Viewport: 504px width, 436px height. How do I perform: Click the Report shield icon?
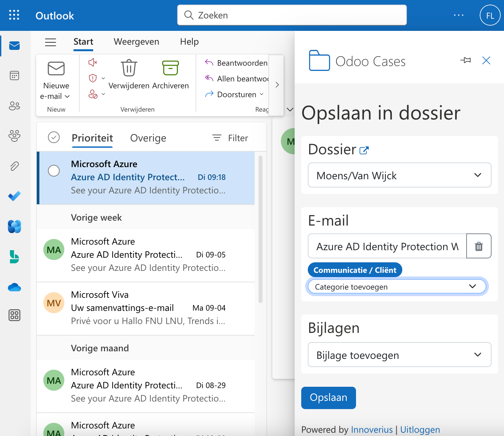pos(93,78)
